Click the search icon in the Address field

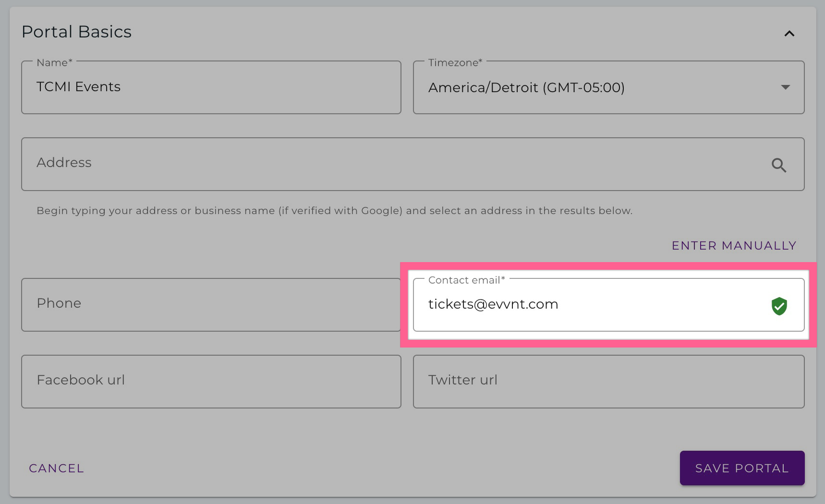click(779, 165)
